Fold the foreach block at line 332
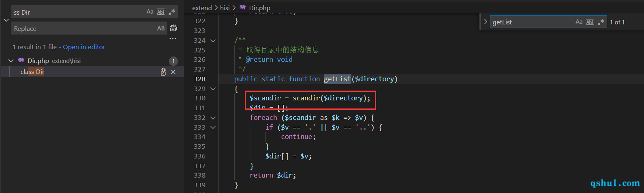The image size is (644, 193). tap(213, 118)
